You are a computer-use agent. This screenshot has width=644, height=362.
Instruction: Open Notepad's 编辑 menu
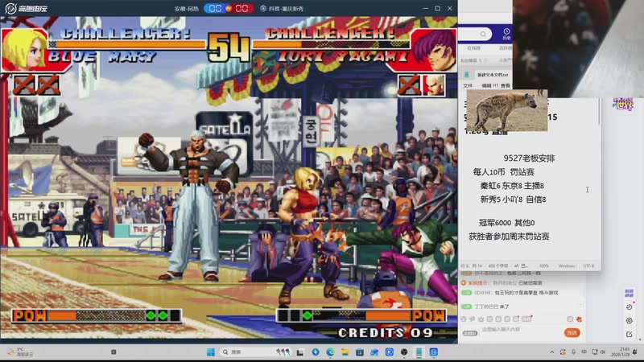(486, 85)
